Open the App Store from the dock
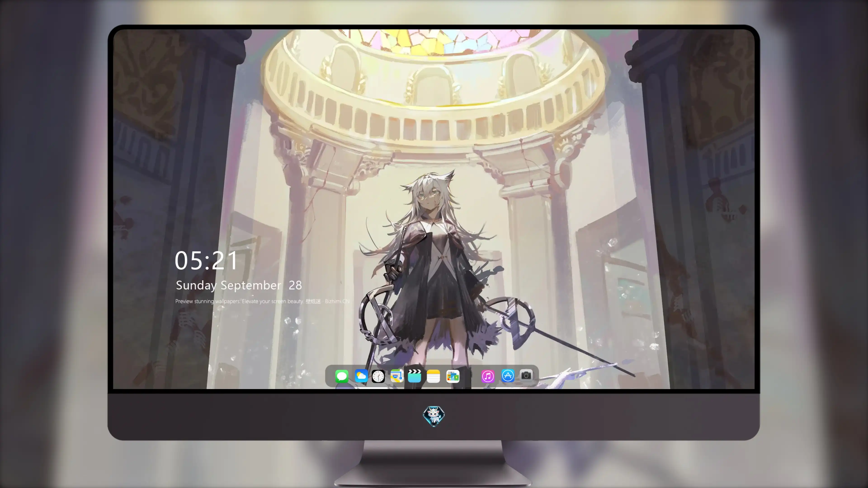The width and height of the screenshot is (868, 488). (x=508, y=375)
